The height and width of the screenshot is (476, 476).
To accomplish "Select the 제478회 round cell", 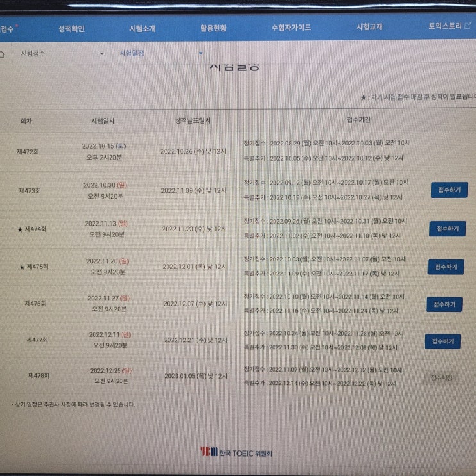I will tap(38, 376).
